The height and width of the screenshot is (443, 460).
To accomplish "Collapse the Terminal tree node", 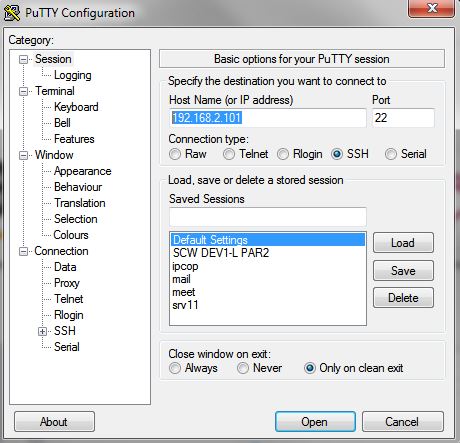I will (23, 91).
